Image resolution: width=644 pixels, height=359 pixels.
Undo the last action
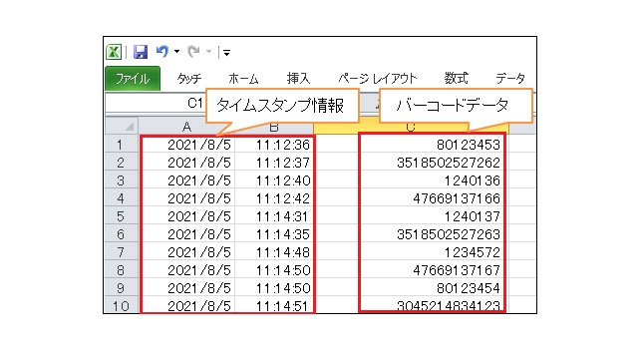click(x=162, y=51)
